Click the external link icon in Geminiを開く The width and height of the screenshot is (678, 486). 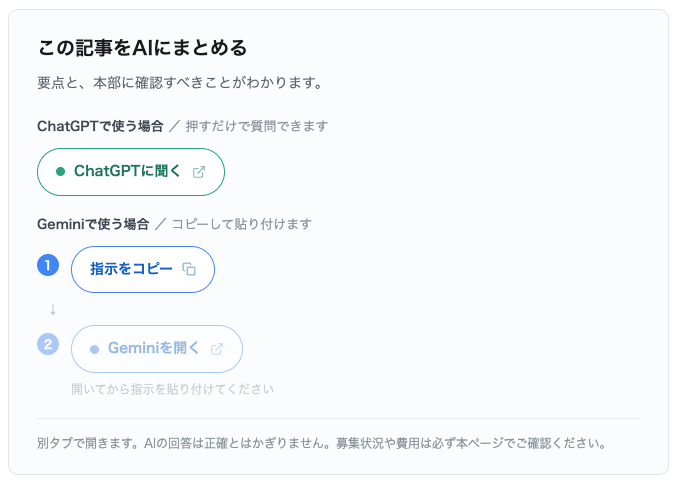click(217, 349)
